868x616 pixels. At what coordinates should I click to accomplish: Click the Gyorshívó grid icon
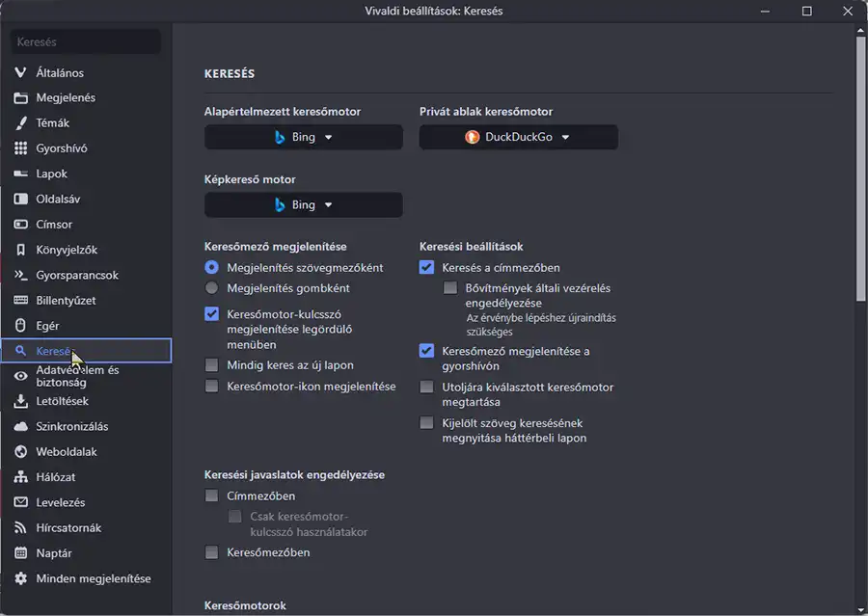point(20,148)
